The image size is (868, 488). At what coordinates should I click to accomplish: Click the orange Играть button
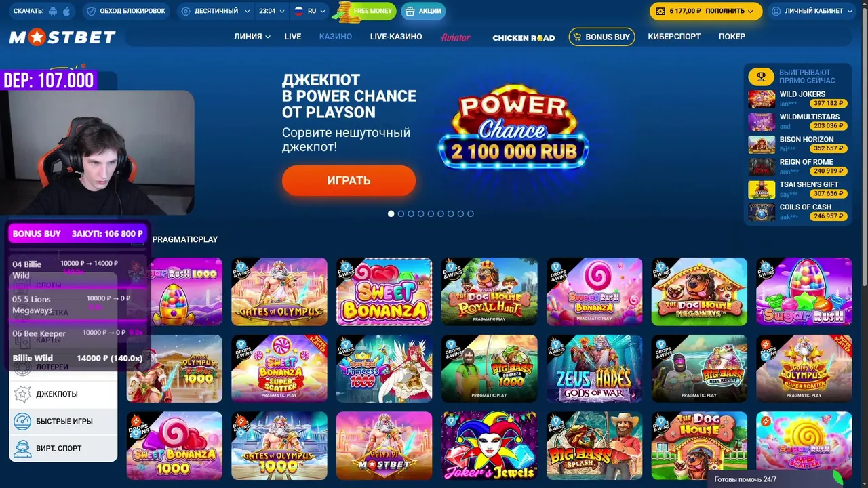click(349, 181)
